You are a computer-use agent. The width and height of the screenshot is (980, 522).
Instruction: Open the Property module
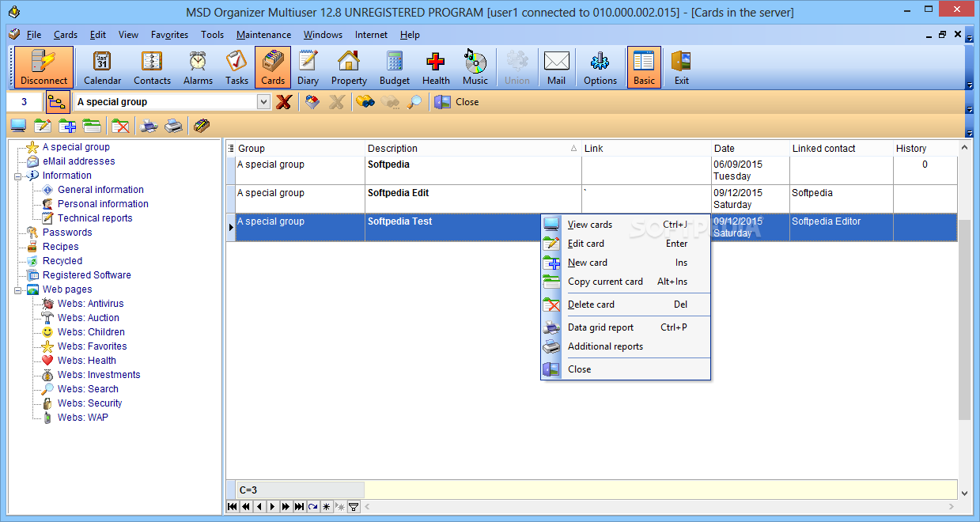tap(349, 67)
